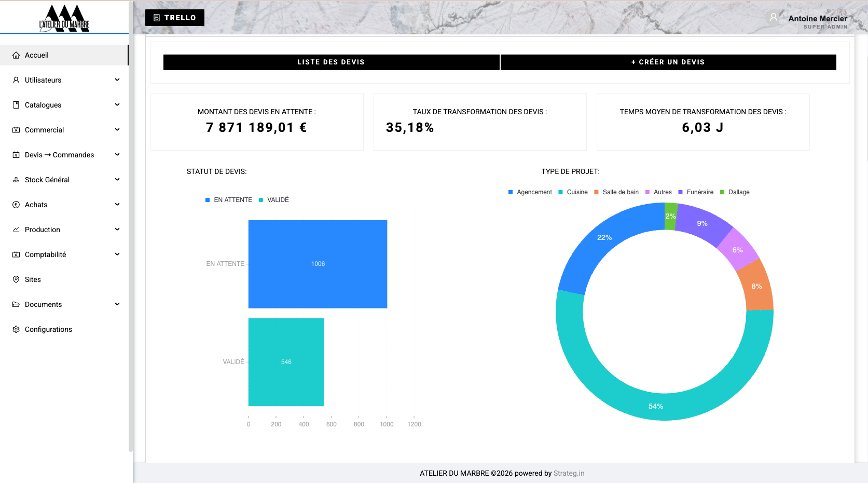This screenshot has height=483, width=868.
Task: Expand the Utilisateurs chevron
Action: click(117, 80)
